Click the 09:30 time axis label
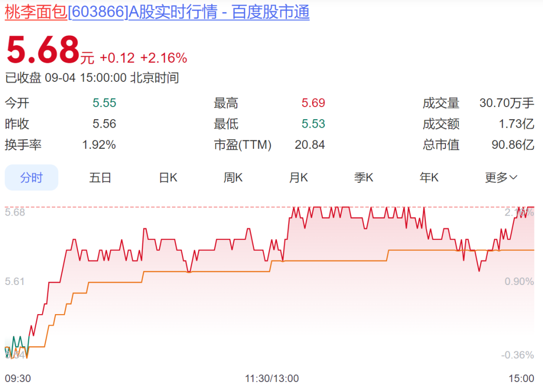The height and width of the screenshot is (392, 543). (x=18, y=378)
